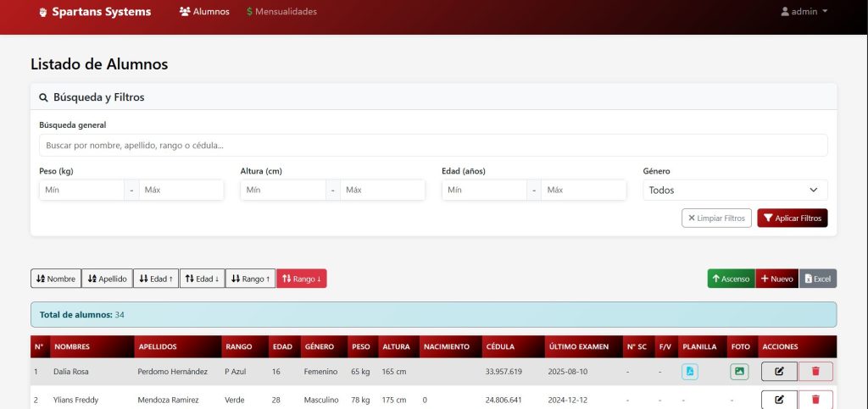Viewport: 868px width, 409px height.
Task: Open the Mensualidades menu item
Action: pyautogui.click(x=281, y=12)
